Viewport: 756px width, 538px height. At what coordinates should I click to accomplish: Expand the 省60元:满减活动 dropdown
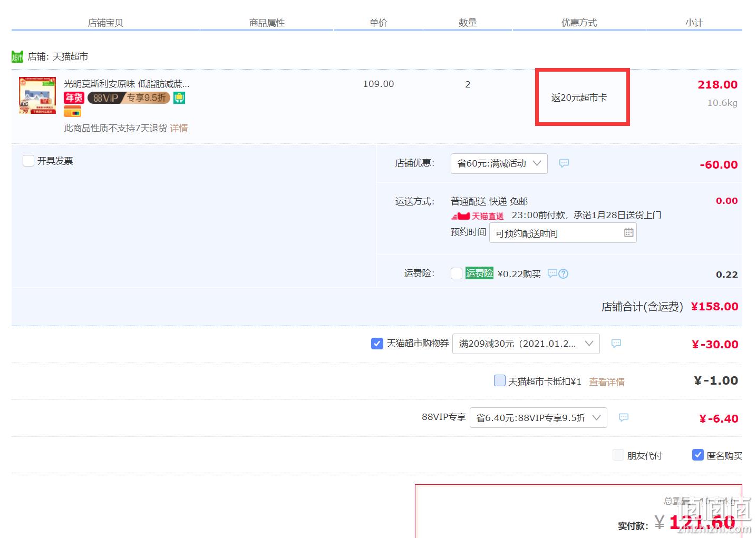point(499,163)
